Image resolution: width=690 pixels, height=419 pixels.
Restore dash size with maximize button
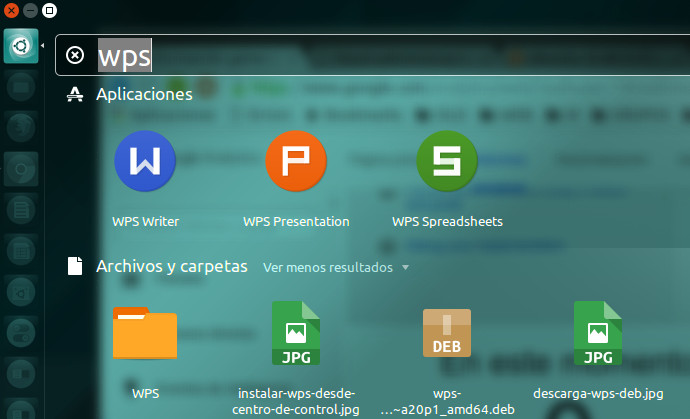49,10
